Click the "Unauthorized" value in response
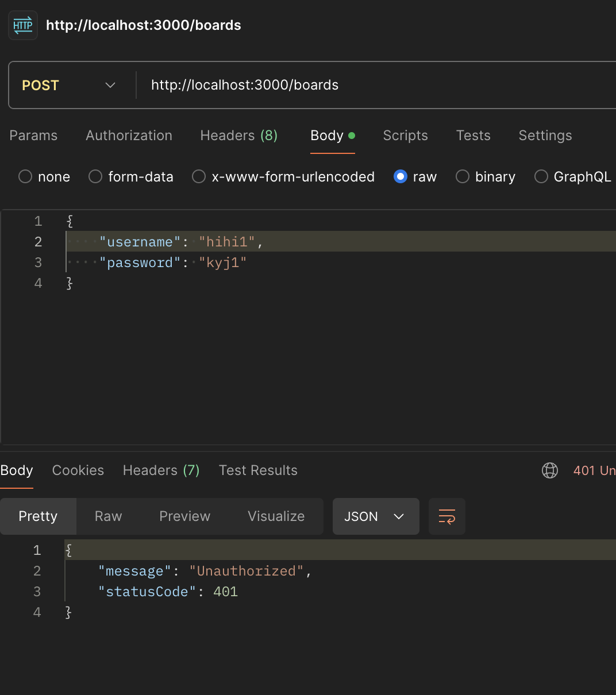The image size is (616, 695). 247,571
